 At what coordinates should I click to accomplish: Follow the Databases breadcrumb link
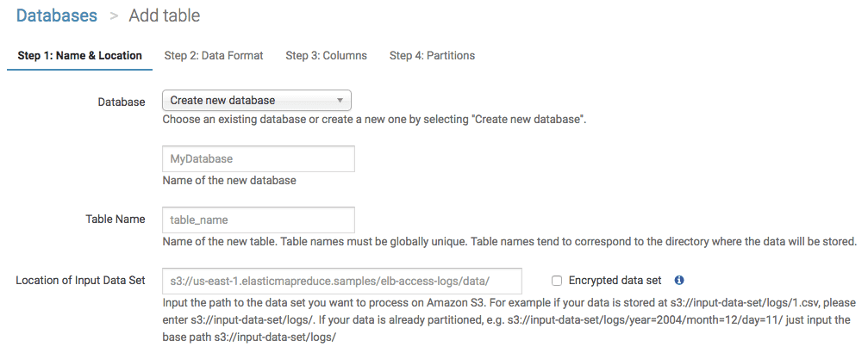[x=56, y=15]
